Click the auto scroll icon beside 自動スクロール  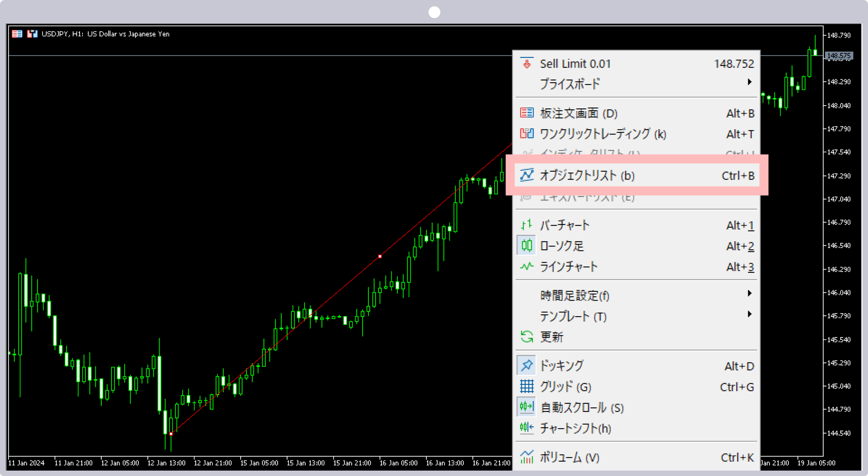527,407
